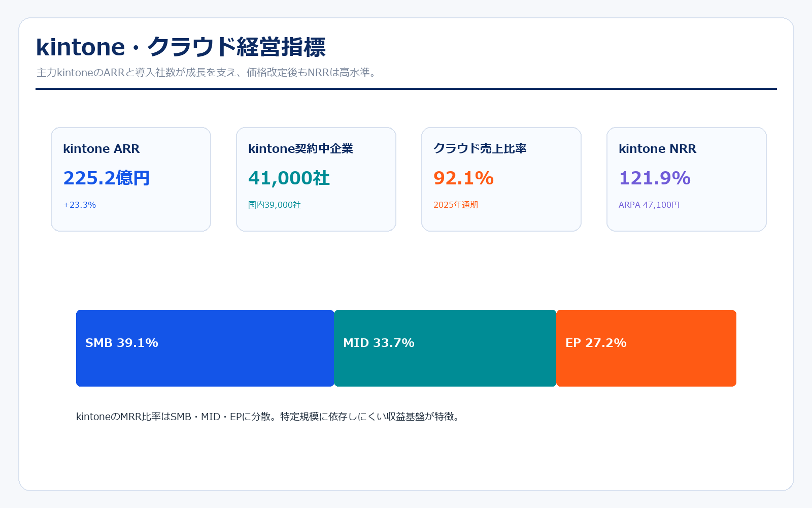Click the 2025年通期 note
This screenshot has width=812, height=508.
coord(456,205)
